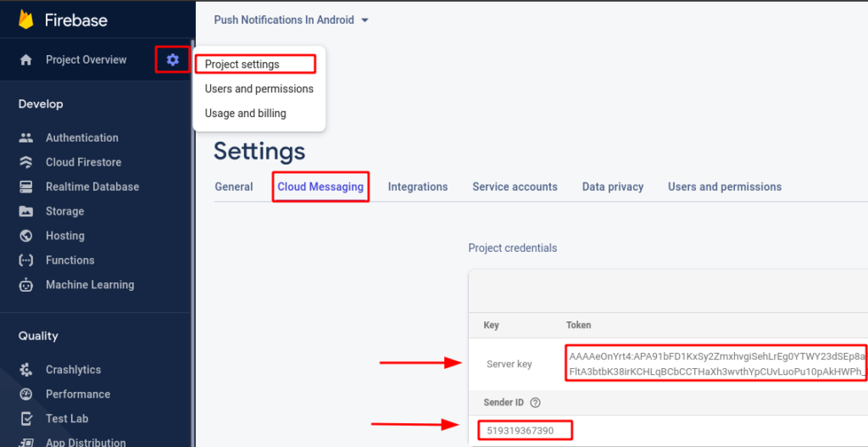This screenshot has height=447, width=868.
Task: Open Authentication in the sidebar
Action: pos(82,138)
